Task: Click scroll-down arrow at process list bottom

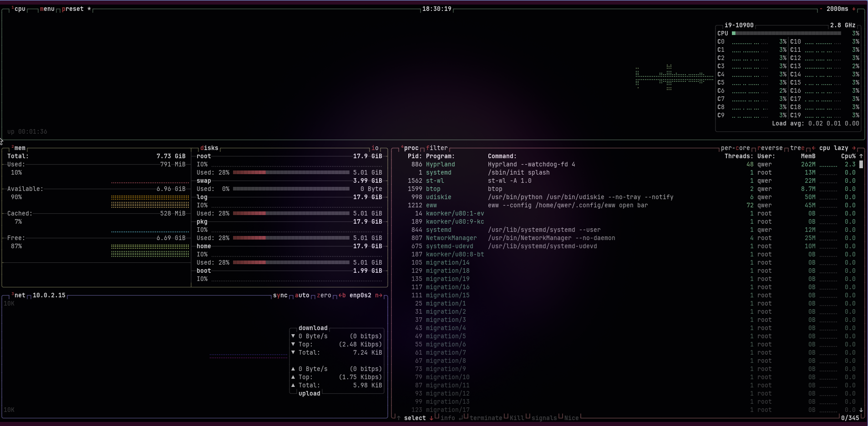Action: [861, 410]
